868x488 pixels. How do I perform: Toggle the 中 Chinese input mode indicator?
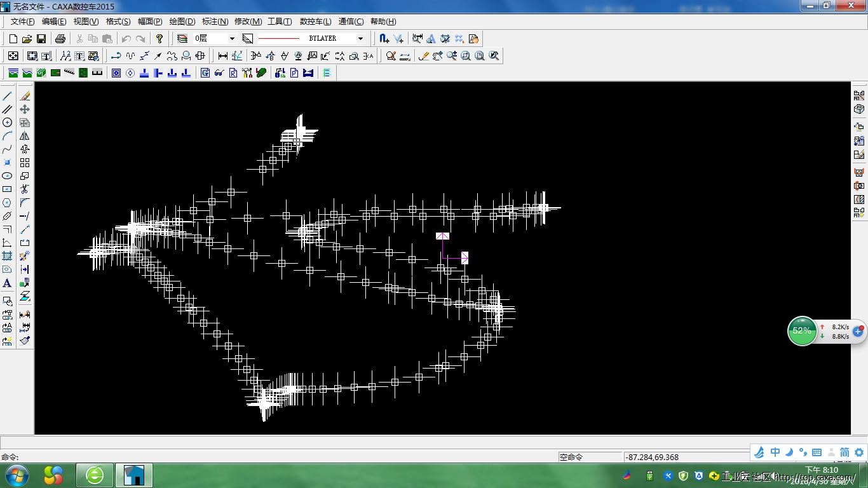[775, 452]
